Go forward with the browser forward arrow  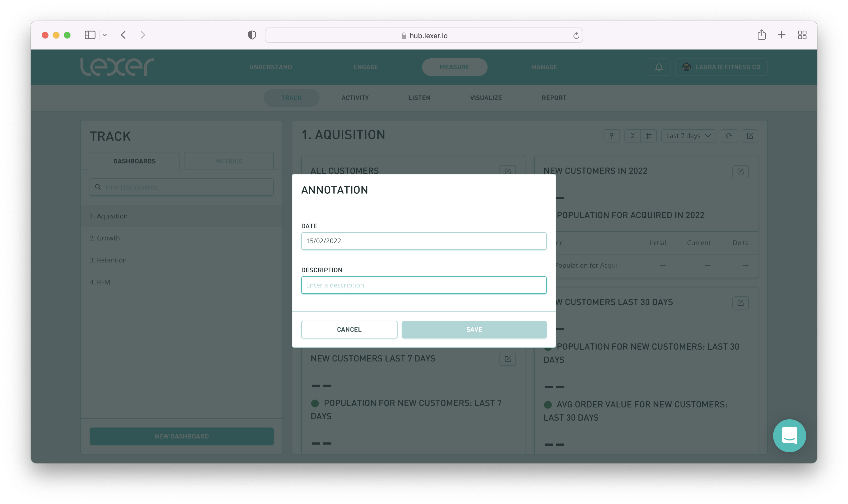pyautogui.click(x=143, y=35)
